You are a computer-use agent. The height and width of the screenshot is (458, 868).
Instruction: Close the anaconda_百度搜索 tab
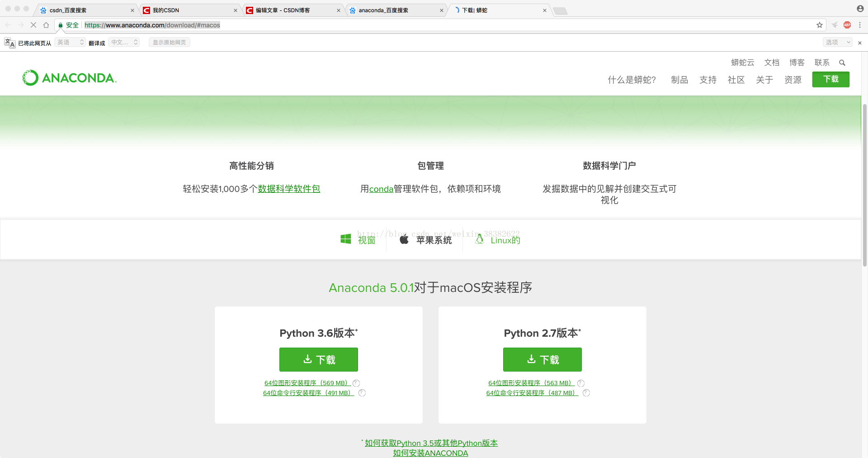pos(442,10)
